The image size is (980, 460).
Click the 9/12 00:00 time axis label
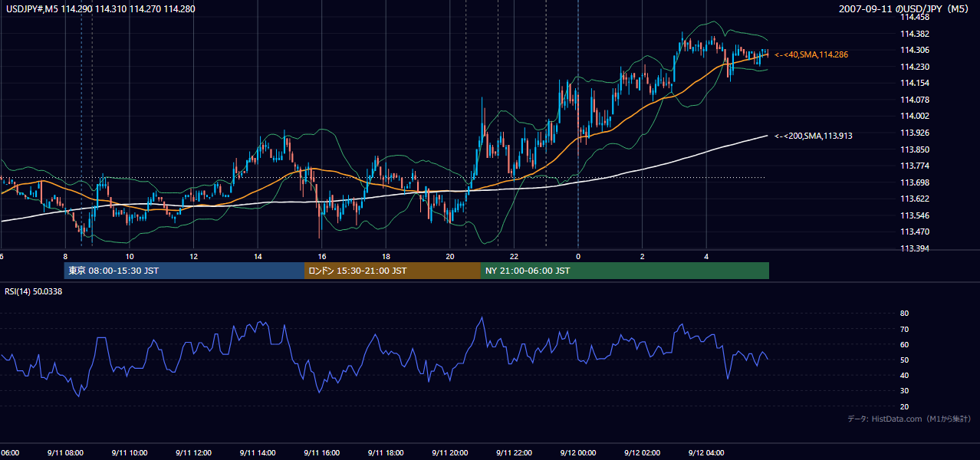pyautogui.click(x=578, y=453)
